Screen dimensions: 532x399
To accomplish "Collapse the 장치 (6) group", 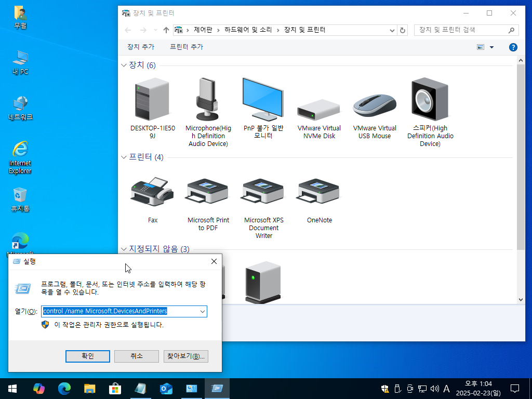I will (124, 65).
